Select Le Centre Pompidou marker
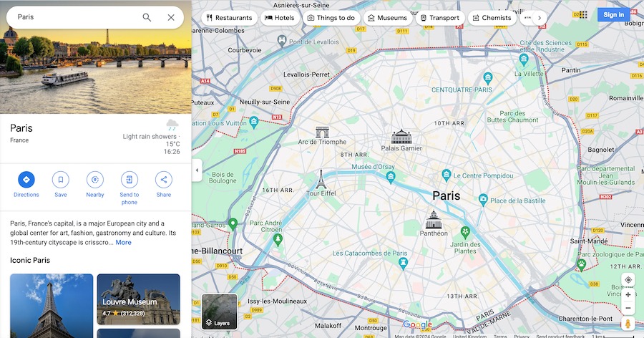Viewport: 644px width, 338px height. click(446, 175)
